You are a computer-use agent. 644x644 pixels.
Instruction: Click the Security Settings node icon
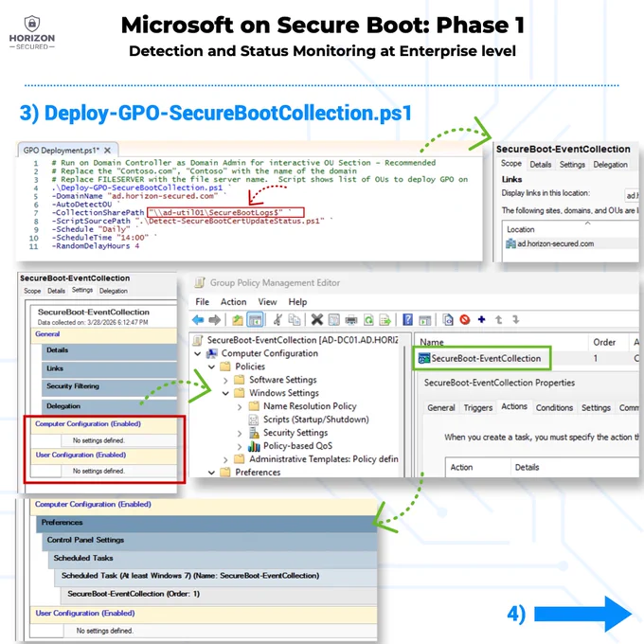[254, 433]
